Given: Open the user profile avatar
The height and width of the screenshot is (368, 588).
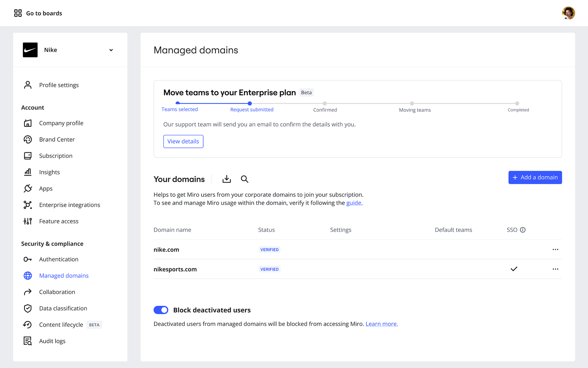Looking at the screenshot, I should (568, 13).
